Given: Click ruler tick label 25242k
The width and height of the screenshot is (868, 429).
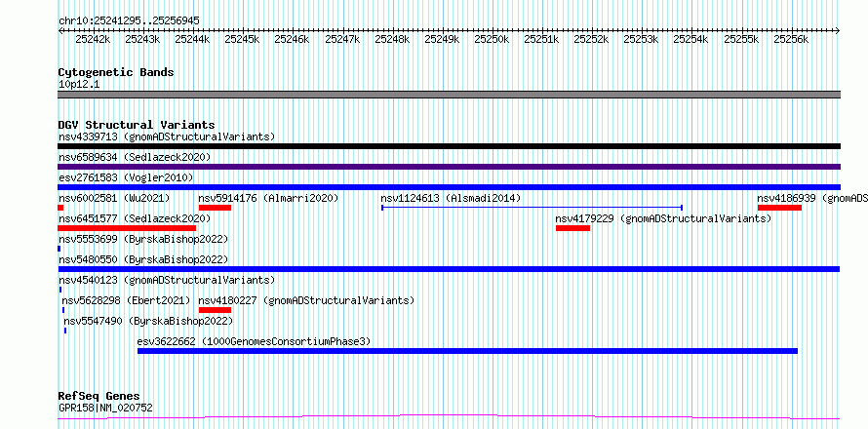Looking at the screenshot, I should [x=93, y=39].
